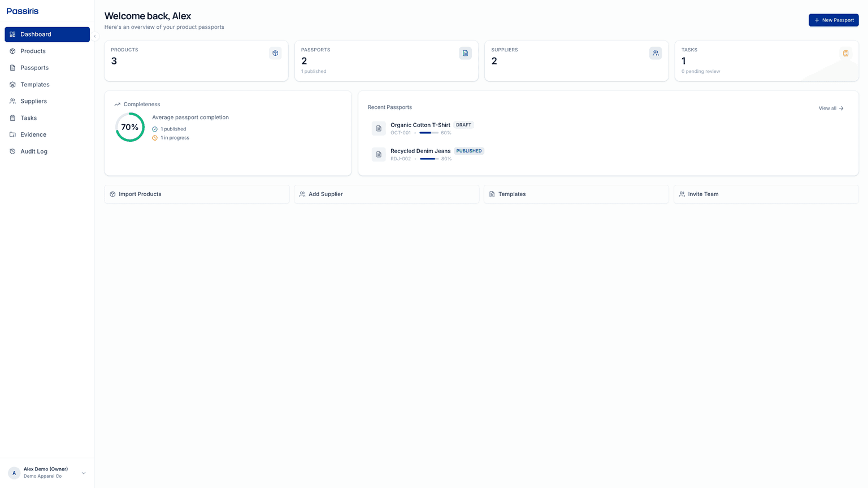868x488 pixels.
Task: Click the 60% progress bar for OCT-001
Action: [x=427, y=133]
